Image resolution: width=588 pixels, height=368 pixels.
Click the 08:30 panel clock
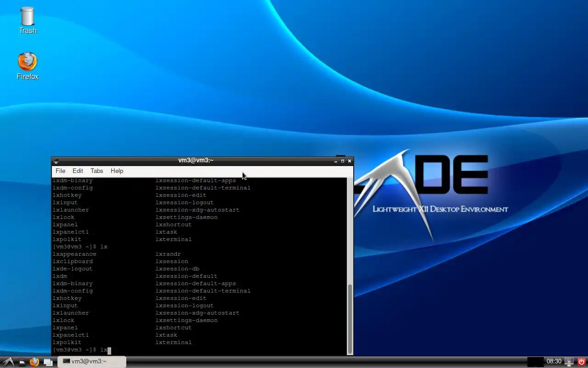(554, 362)
